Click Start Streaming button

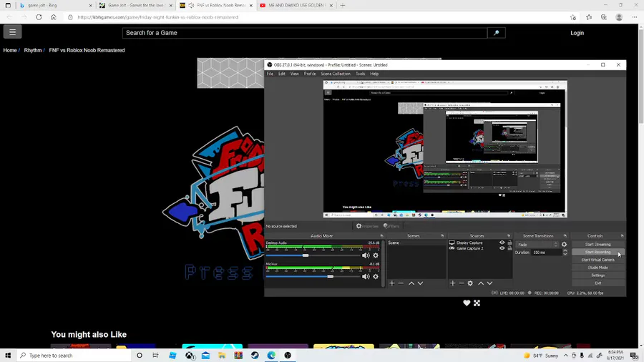click(597, 245)
